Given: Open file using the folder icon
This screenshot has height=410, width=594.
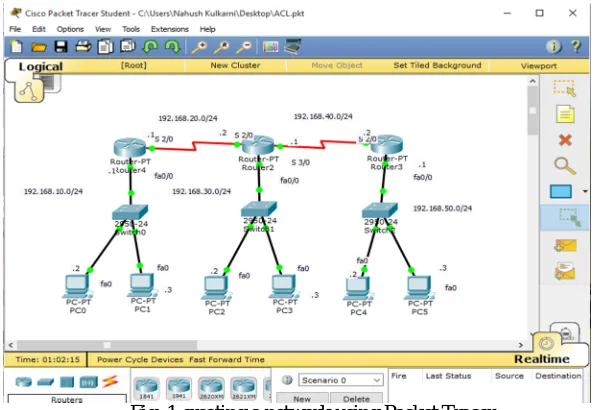Looking at the screenshot, I should click(x=39, y=47).
